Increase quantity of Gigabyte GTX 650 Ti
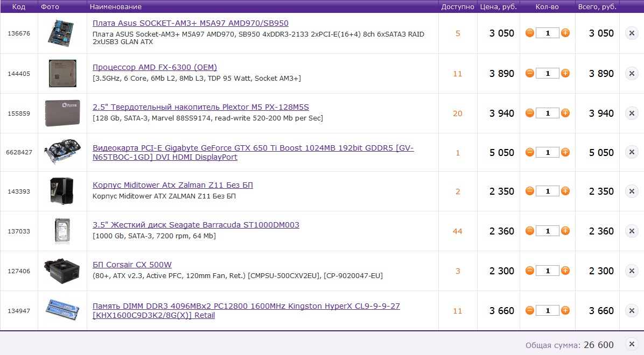This screenshot has width=644, height=355. click(565, 153)
